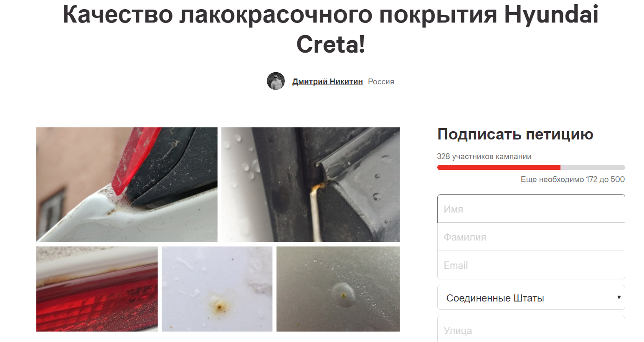Click the author's round avatar photo

(276, 81)
